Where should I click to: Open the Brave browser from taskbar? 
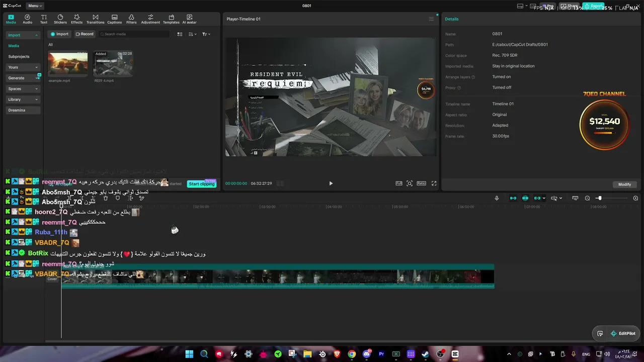click(337, 354)
